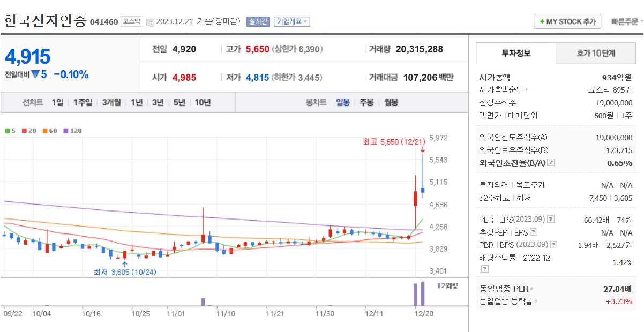This screenshot has width=644, height=332.
Task: Open the help icon beside PER EPS(2023.09)
Action: click(551, 220)
